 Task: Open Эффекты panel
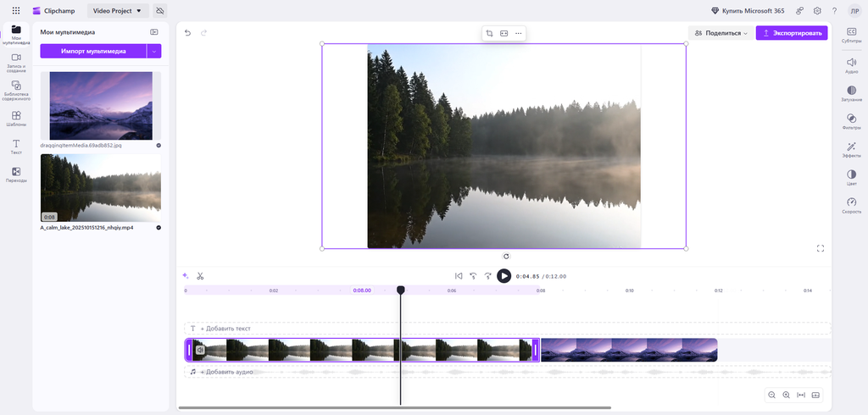point(851,150)
